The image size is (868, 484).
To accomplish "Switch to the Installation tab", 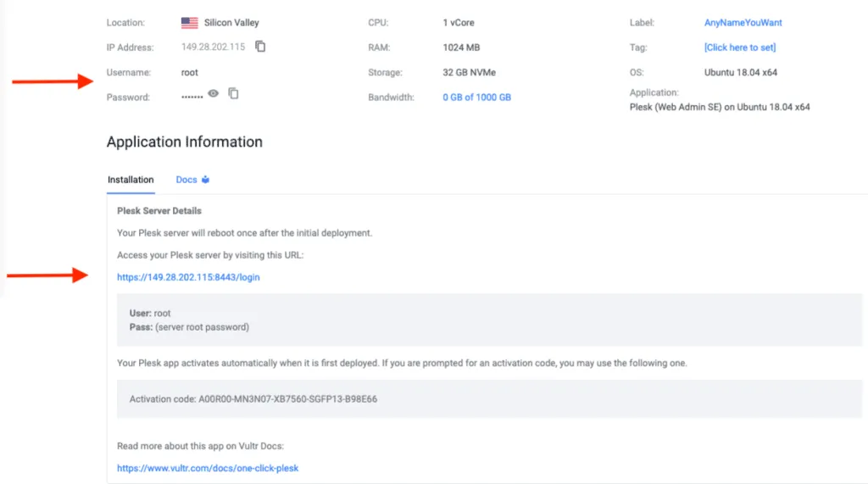I will (131, 180).
